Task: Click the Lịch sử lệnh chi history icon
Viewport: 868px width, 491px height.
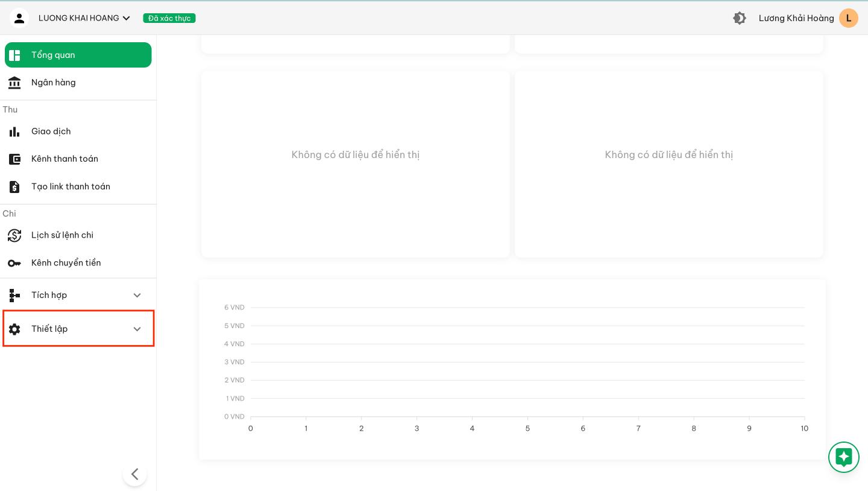Action: click(14, 235)
